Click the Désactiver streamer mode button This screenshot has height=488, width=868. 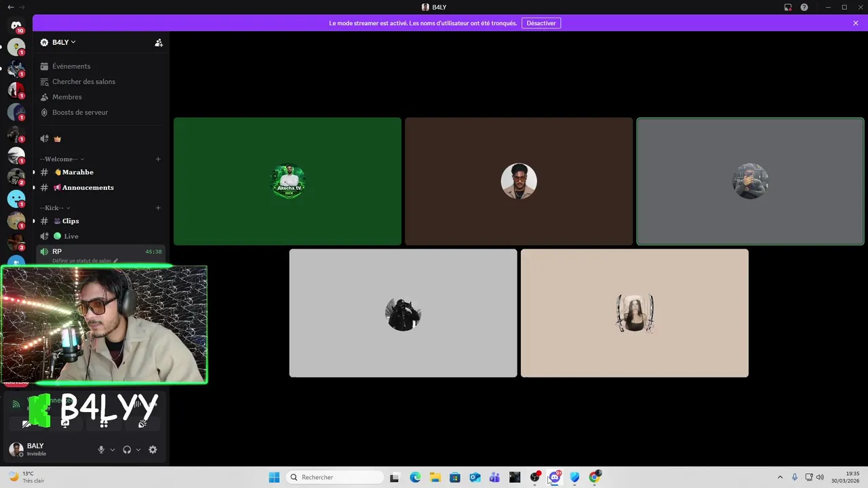point(541,23)
